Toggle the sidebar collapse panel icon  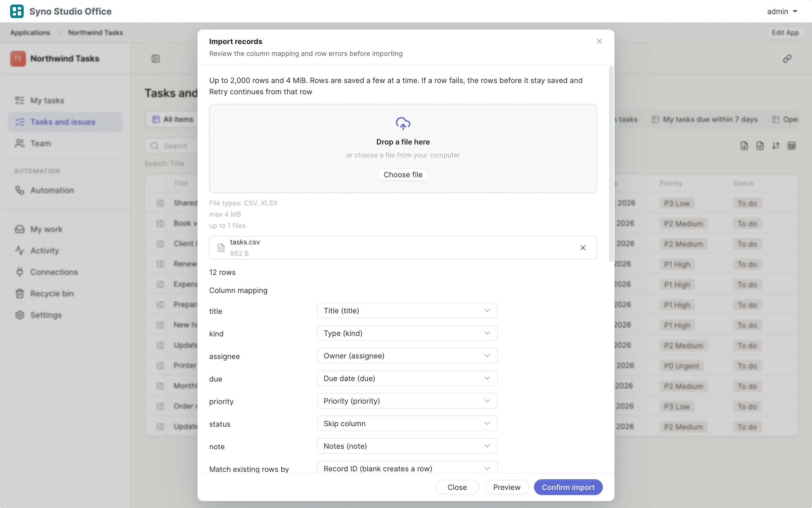coord(155,59)
